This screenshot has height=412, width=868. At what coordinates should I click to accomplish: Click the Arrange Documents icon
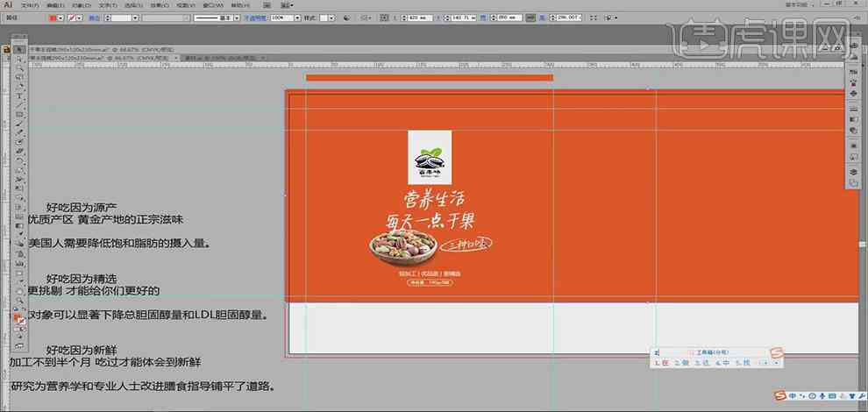pyautogui.click(x=285, y=5)
